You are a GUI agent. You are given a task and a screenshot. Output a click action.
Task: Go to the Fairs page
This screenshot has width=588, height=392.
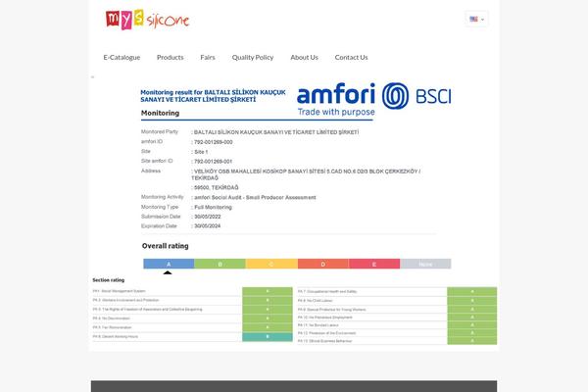click(x=208, y=57)
